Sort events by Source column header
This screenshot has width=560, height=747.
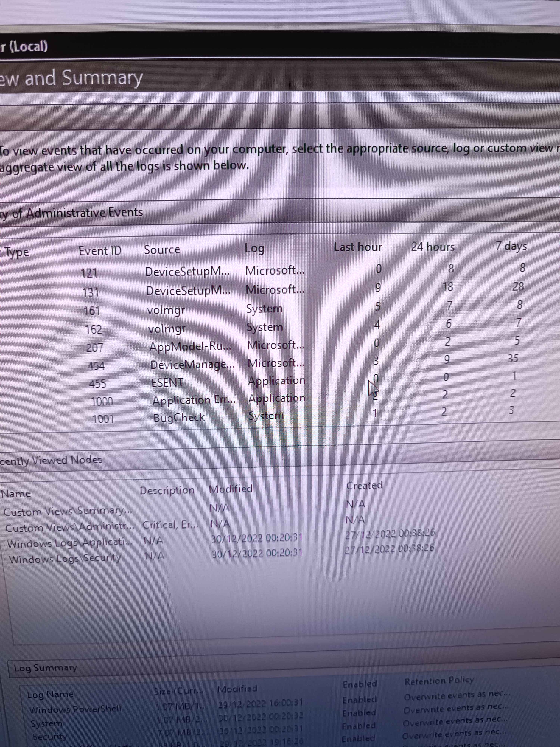tap(162, 249)
